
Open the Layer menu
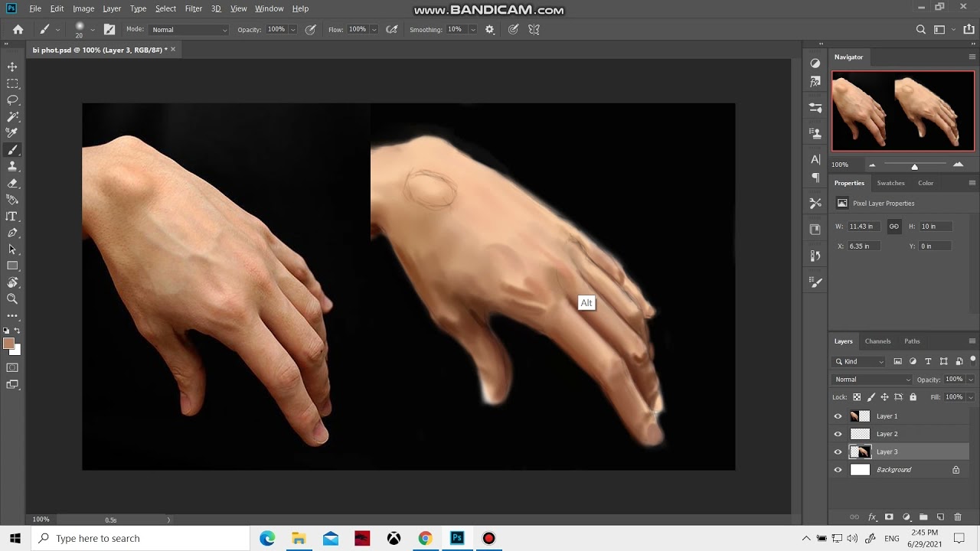tap(112, 8)
